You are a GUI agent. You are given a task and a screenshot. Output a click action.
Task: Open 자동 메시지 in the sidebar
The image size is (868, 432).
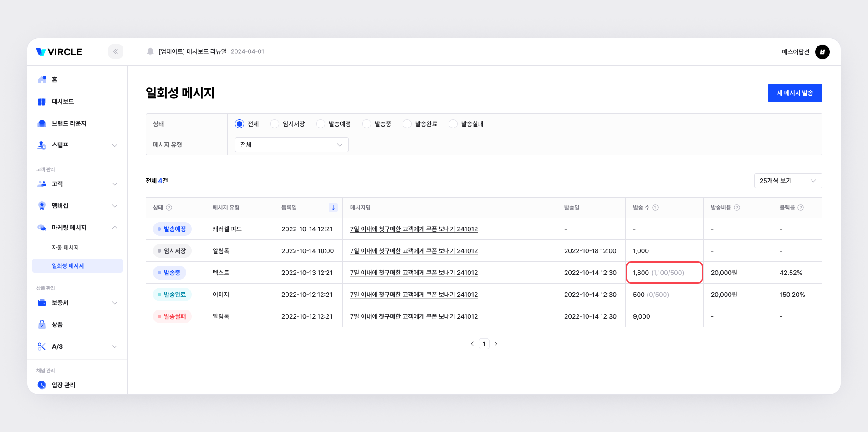(x=66, y=248)
